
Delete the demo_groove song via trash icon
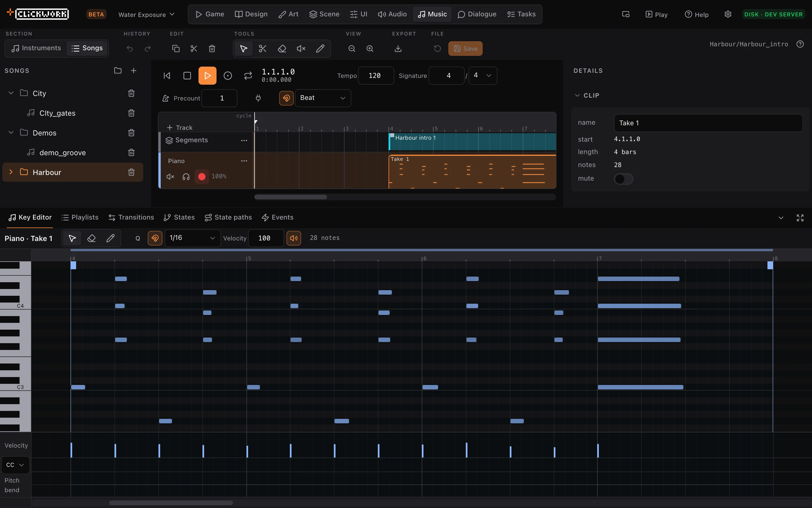(x=131, y=152)
